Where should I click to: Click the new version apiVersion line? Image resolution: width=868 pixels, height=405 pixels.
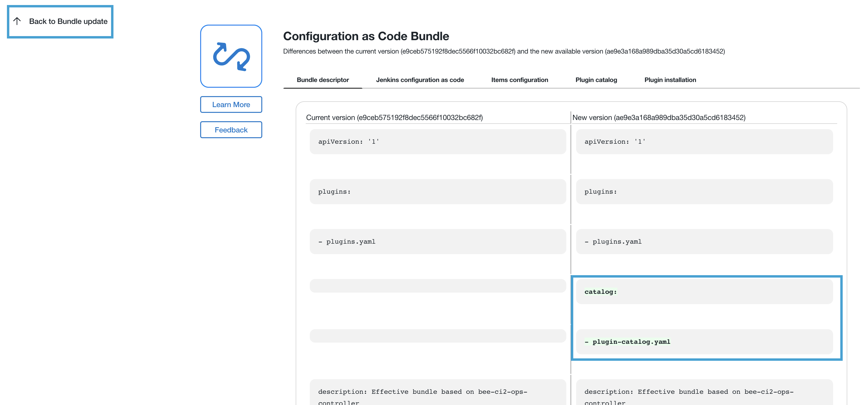click(x=615, y=142)
